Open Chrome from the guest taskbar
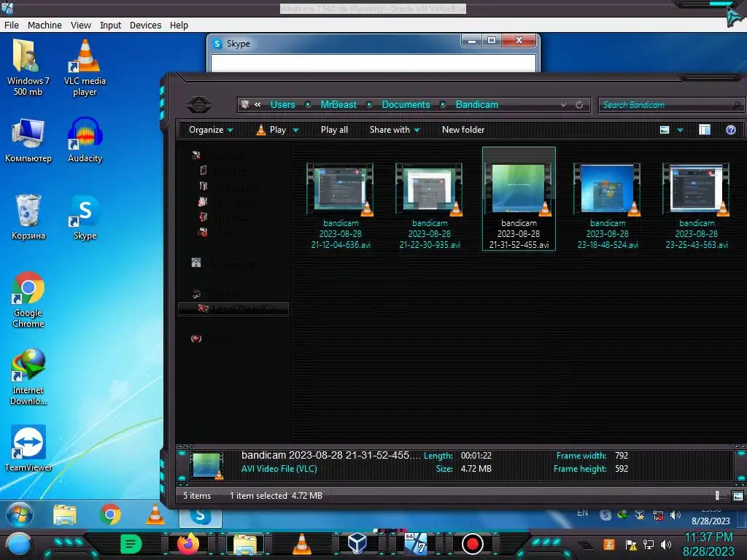747x560 pixels. coord(110,514)
